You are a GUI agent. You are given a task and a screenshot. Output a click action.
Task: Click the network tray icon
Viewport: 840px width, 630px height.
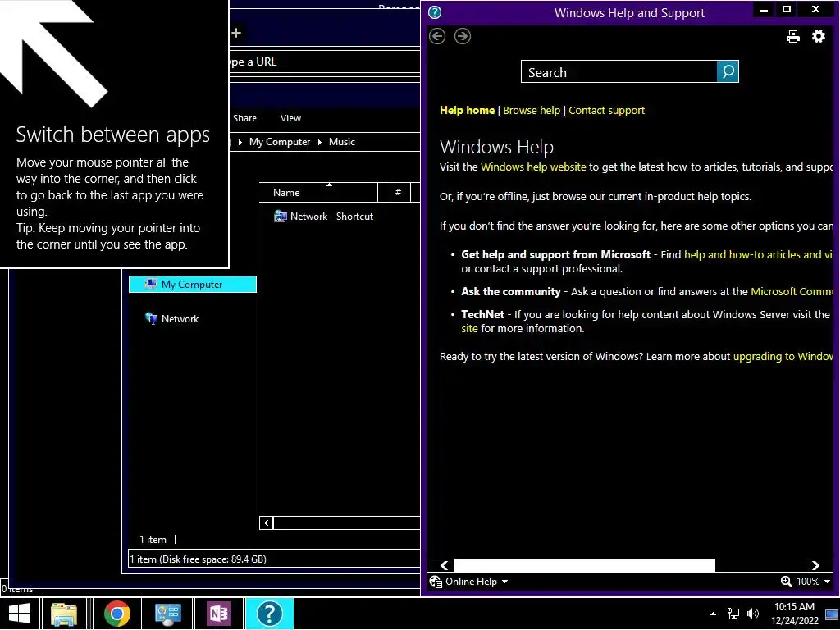pos(733,614)
